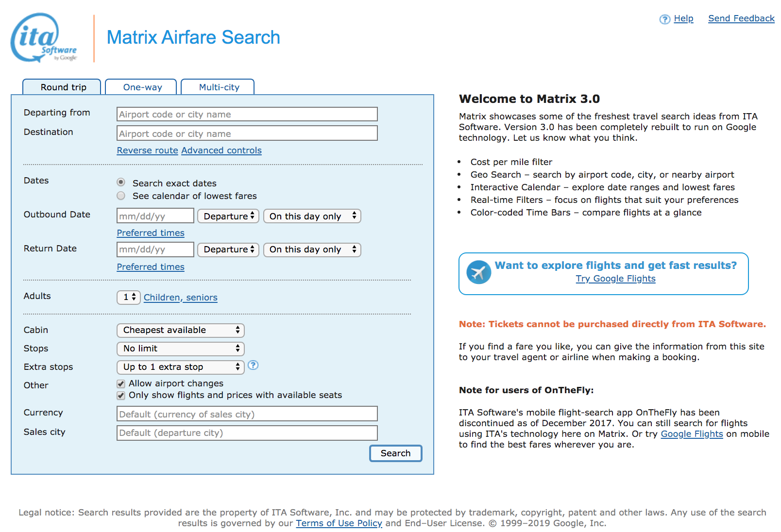Focus the Outbound Date field
This screenshot has height=532, width=781.
[x=155, y=216]
